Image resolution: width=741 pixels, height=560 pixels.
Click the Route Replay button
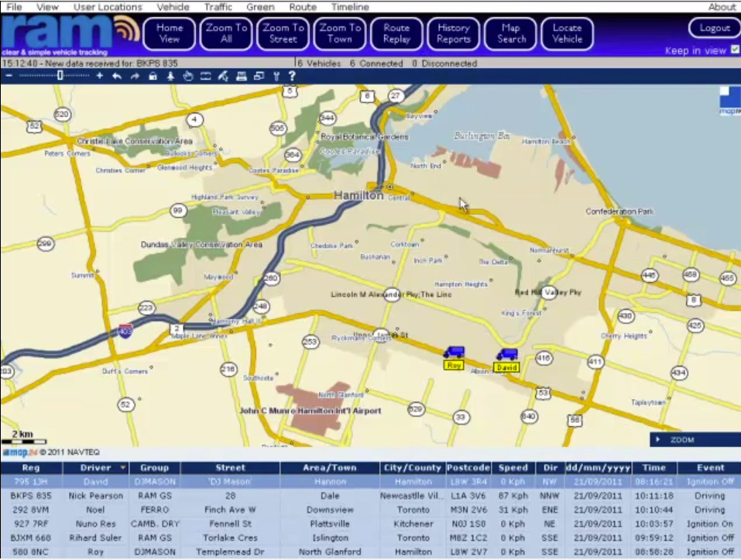(x=396, y=33)
